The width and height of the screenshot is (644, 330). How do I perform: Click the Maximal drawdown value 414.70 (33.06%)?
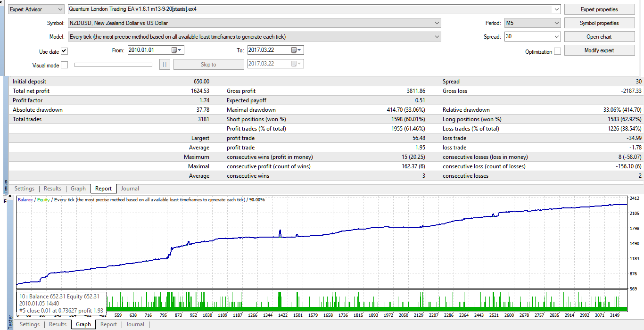click(x=406, y=110)
